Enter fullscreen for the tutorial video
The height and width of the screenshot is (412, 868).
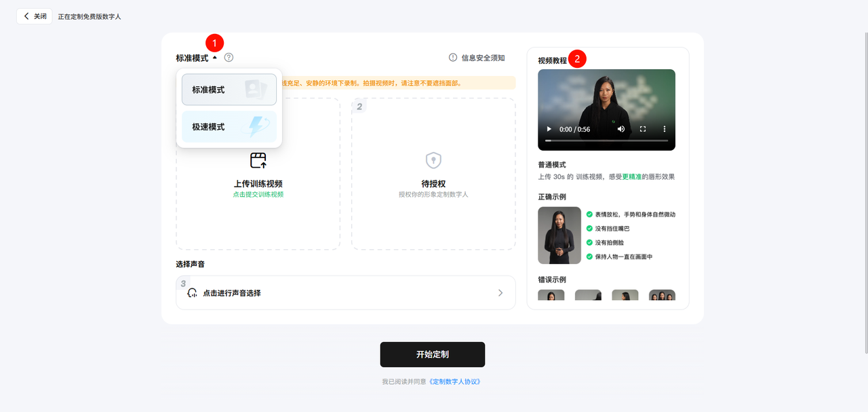643,129
